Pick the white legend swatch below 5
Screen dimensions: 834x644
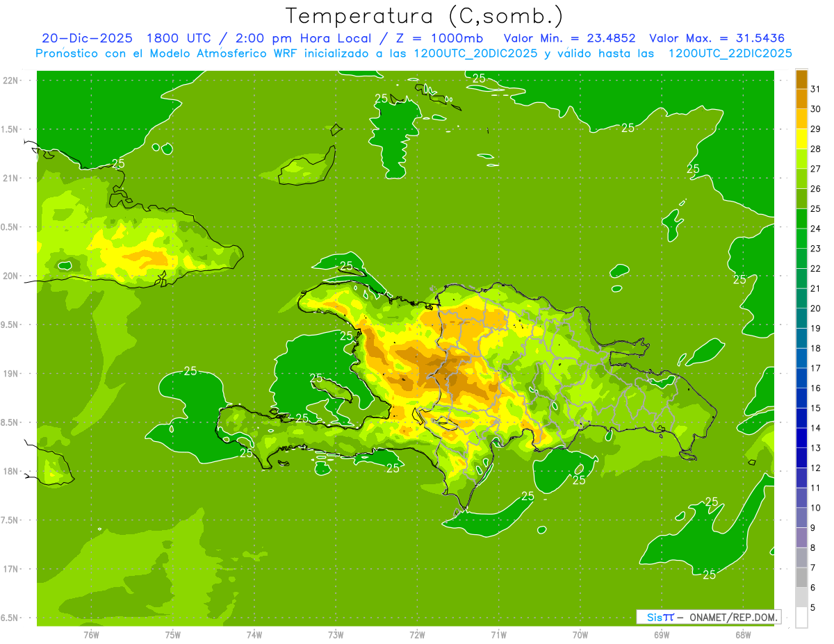click(x=801, y=618)
